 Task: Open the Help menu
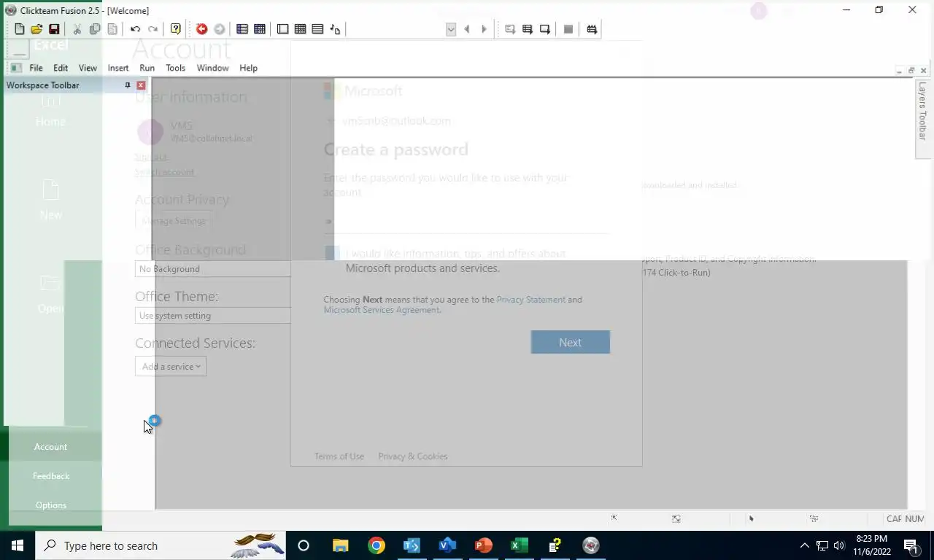(249, 68)
